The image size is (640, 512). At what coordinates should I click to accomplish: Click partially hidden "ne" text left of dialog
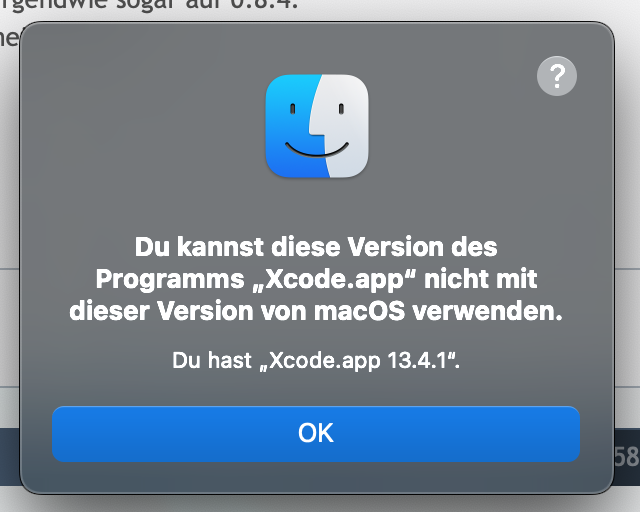pos(9,38)
